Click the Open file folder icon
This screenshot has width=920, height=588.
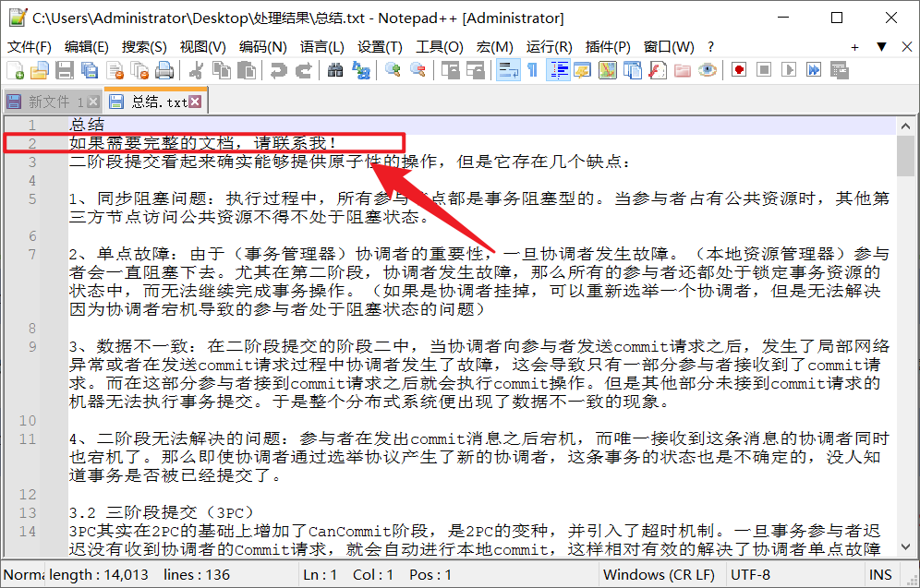point(40,70)
